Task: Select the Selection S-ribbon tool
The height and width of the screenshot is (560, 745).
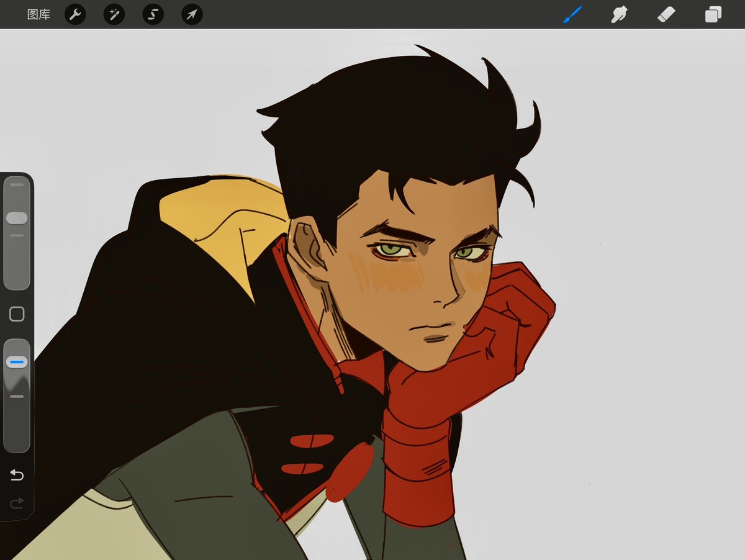Action: [153, 14]
